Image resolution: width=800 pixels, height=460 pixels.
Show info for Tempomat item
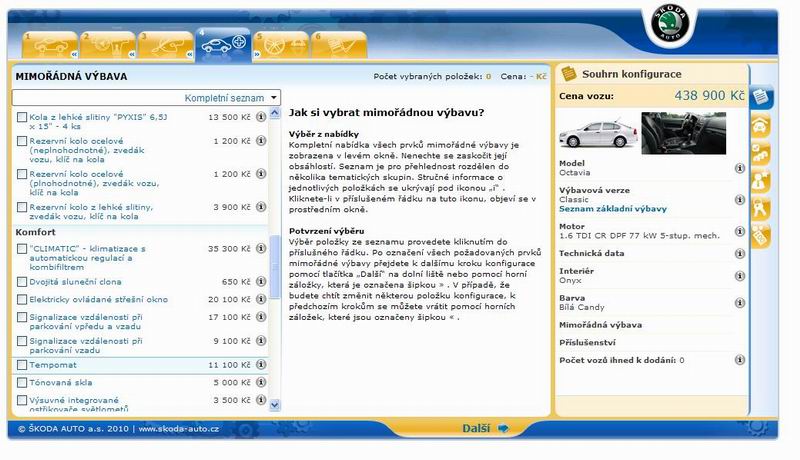[x=261, y=366]
